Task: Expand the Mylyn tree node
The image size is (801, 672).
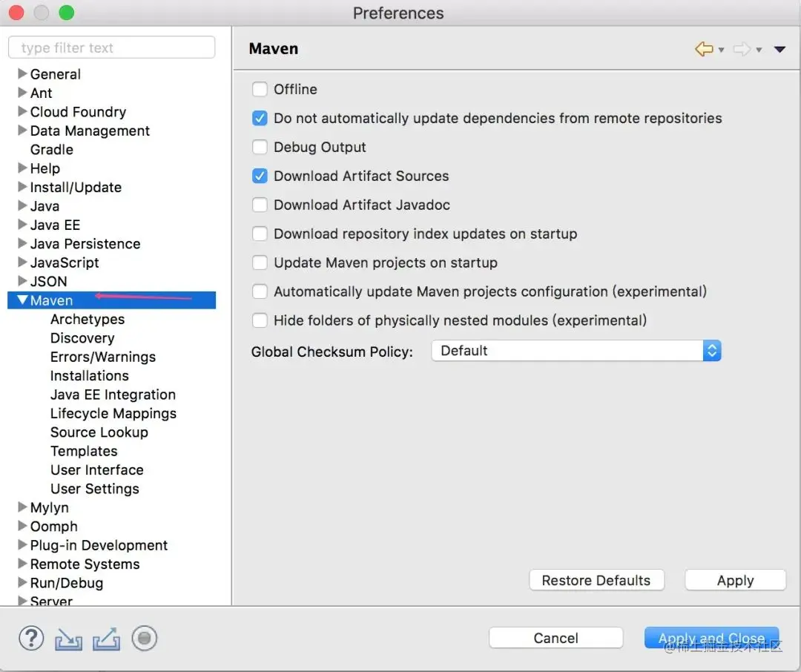Action: [22, 507]
